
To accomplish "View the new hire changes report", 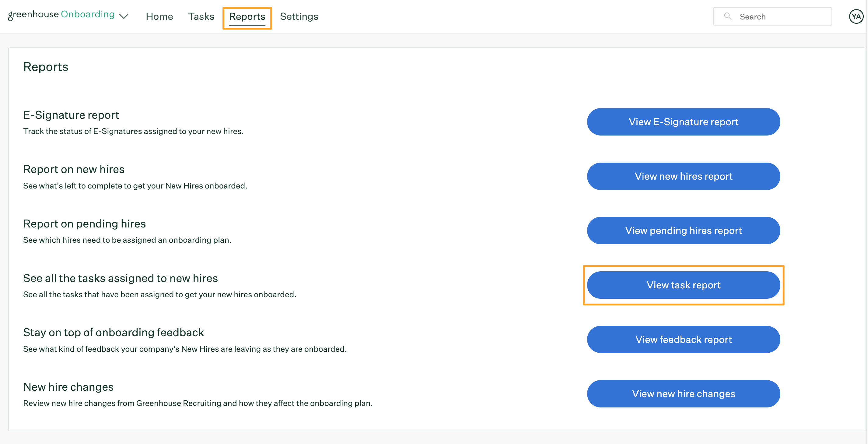I will coord(684,393).
